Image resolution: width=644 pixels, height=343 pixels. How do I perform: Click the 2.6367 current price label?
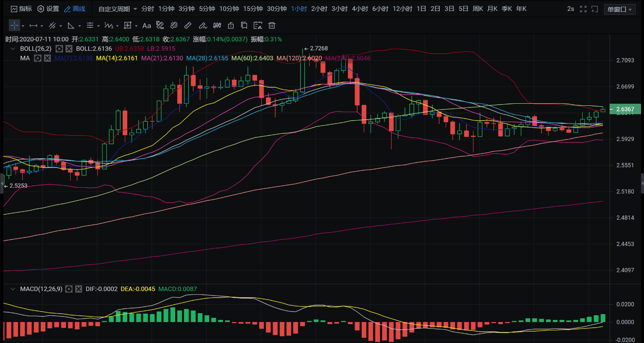point(625,109)
